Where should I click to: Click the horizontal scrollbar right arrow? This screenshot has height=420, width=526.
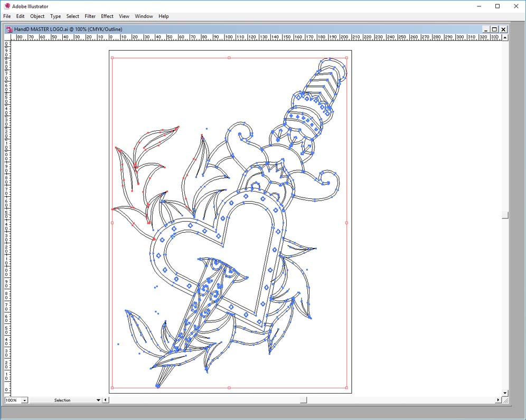tap(497, 400)
